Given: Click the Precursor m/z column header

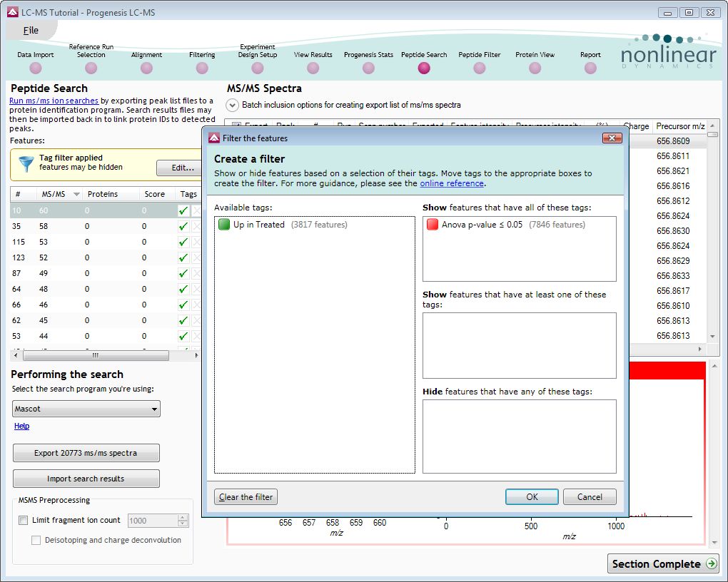Looking at the screenshot, I should point(680,126).
